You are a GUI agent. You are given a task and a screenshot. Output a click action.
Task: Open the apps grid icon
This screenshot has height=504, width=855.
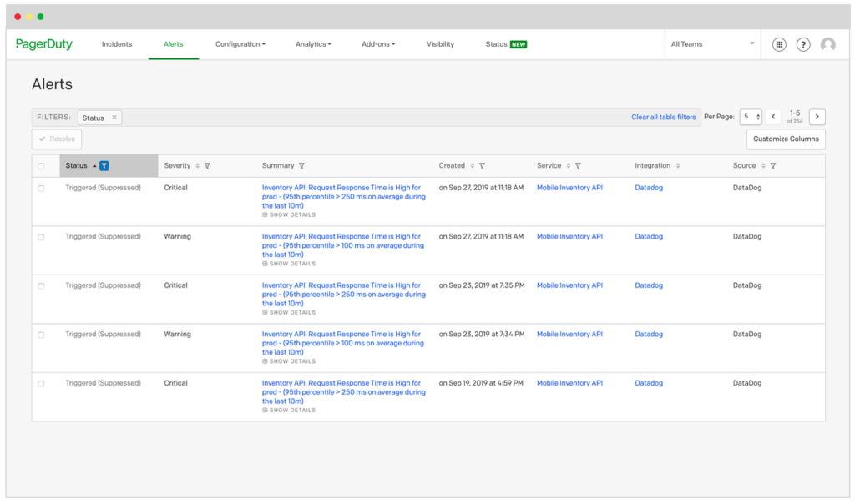[x=779, y=45]
